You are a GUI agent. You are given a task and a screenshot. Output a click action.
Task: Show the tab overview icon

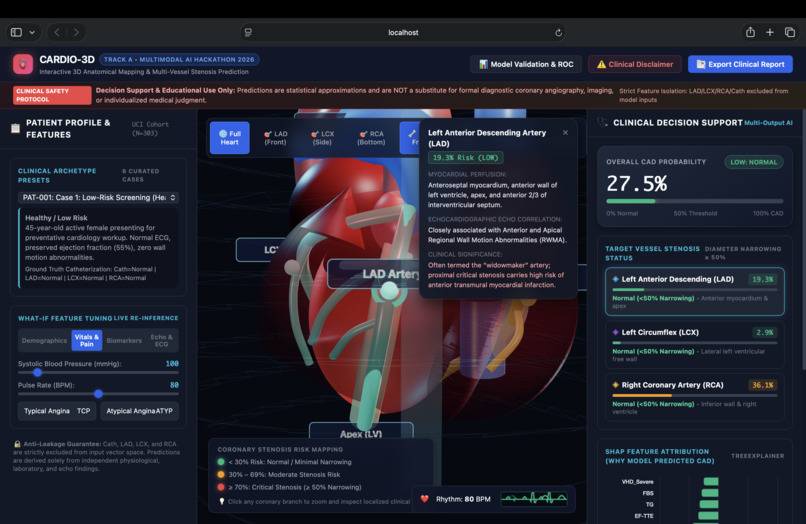[790, 32]
